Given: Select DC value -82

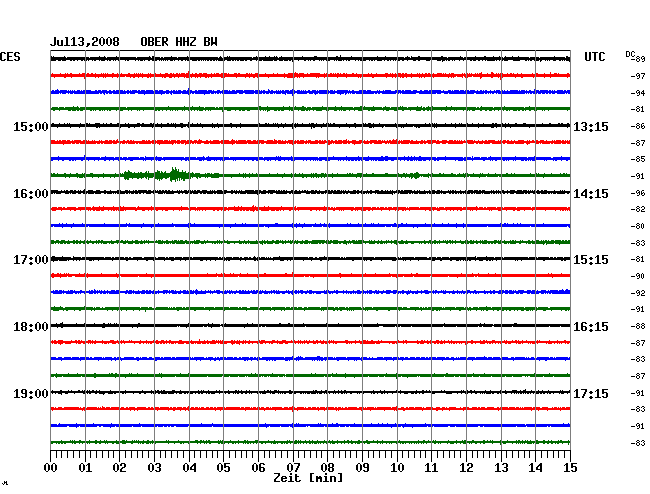Looking at the screenshot, I should [x=638, y=209].
